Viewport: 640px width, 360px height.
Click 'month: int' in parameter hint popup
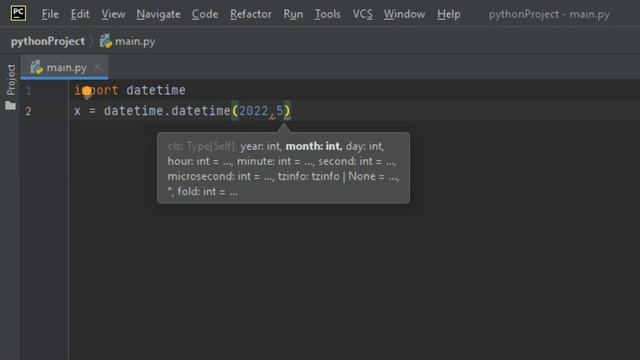(313, 146)
